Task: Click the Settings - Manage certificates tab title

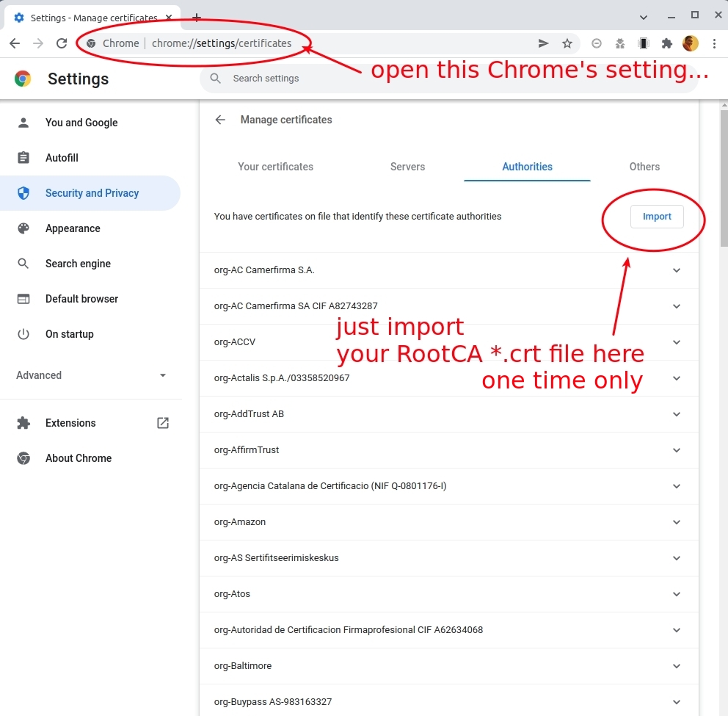Action: 94,18
